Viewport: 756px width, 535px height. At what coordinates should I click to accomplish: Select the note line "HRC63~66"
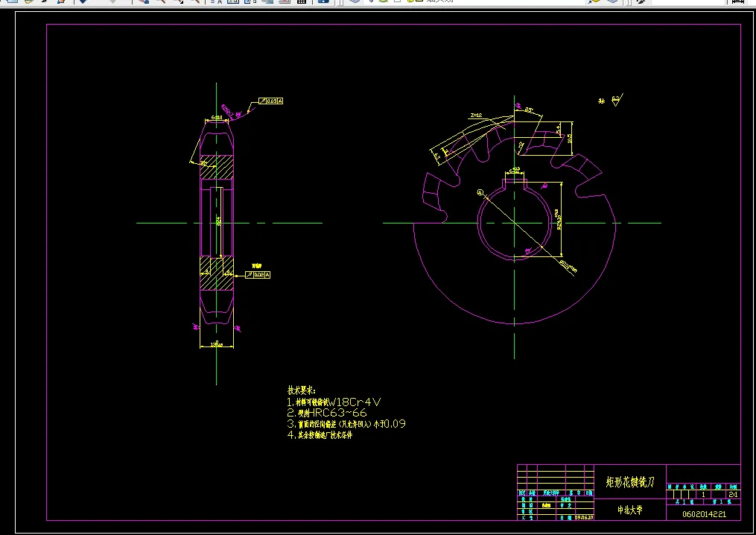tap(326, 413)
